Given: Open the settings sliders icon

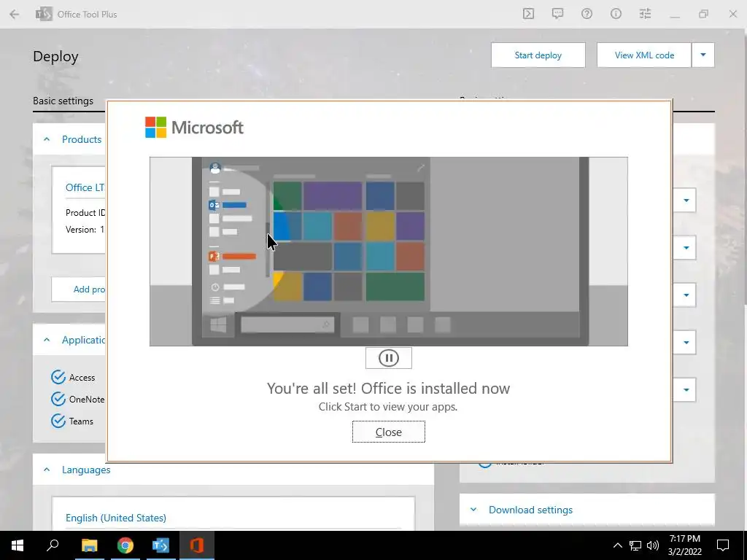Looking at the screenshot, I should tap(645, 14).
